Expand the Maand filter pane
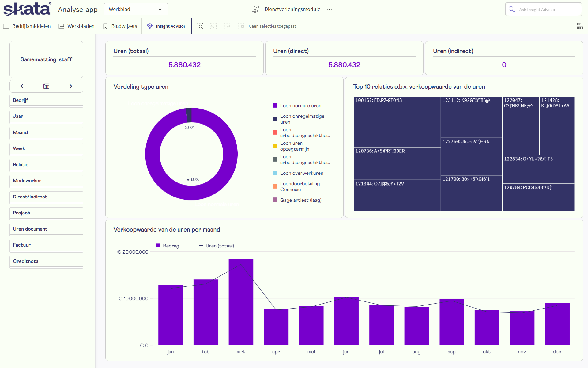Viewport: 588px width, 368px height. (46, 132)
